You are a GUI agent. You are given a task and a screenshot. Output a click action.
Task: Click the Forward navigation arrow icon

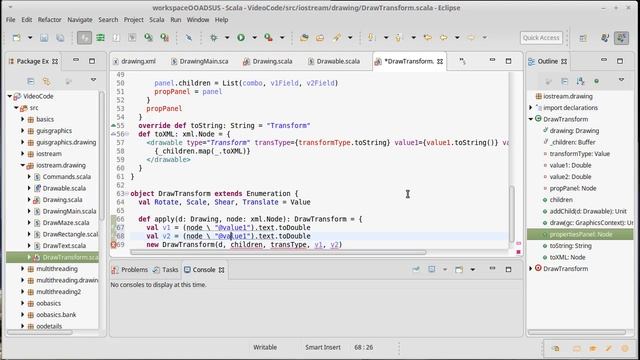point(471,38)
